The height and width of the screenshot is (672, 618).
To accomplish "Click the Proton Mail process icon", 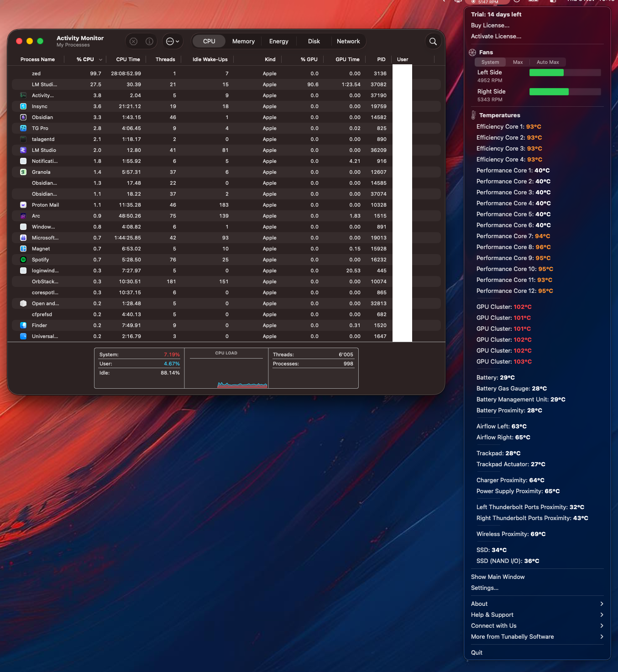I will pos(23,205).
